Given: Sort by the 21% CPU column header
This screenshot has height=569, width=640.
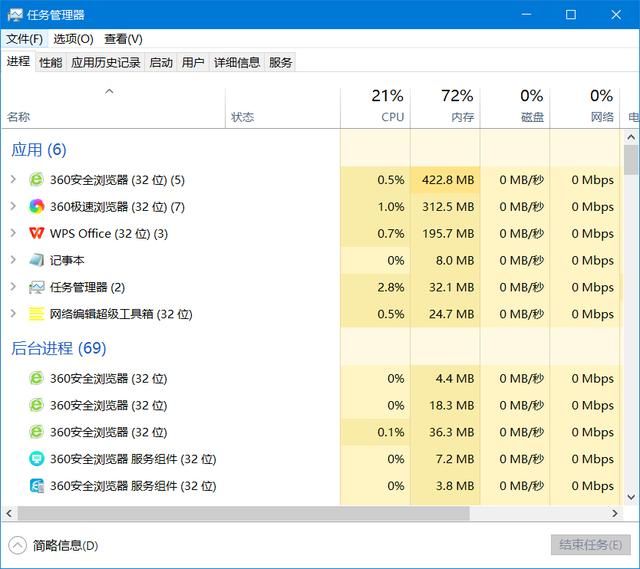Looking at the screenshot, I should tap(375, 108).
